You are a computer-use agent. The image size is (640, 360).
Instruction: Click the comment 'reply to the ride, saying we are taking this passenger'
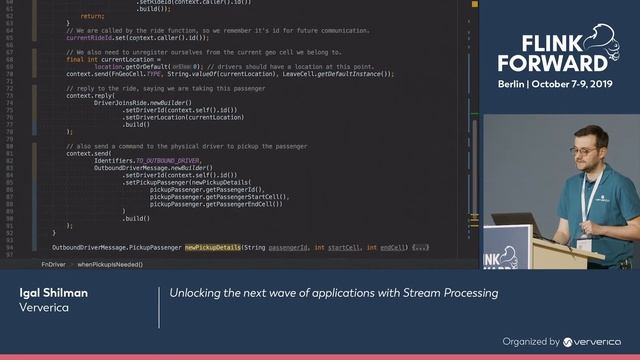(166, 89)
